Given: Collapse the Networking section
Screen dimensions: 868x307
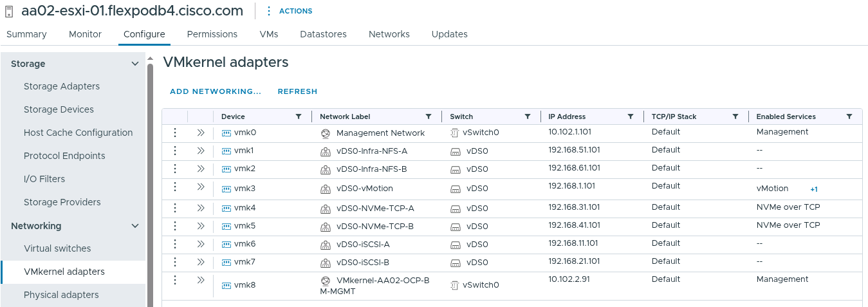Looking at the screenshot, I should tap(135, 226).
